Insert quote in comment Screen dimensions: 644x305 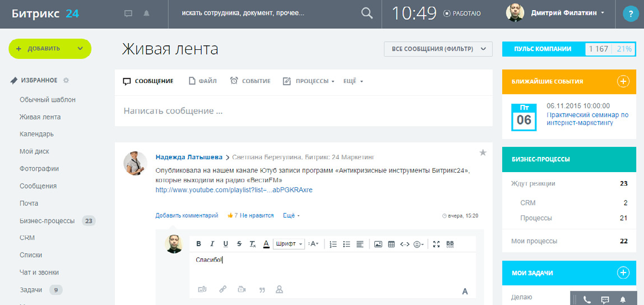(x=262, y=290)
